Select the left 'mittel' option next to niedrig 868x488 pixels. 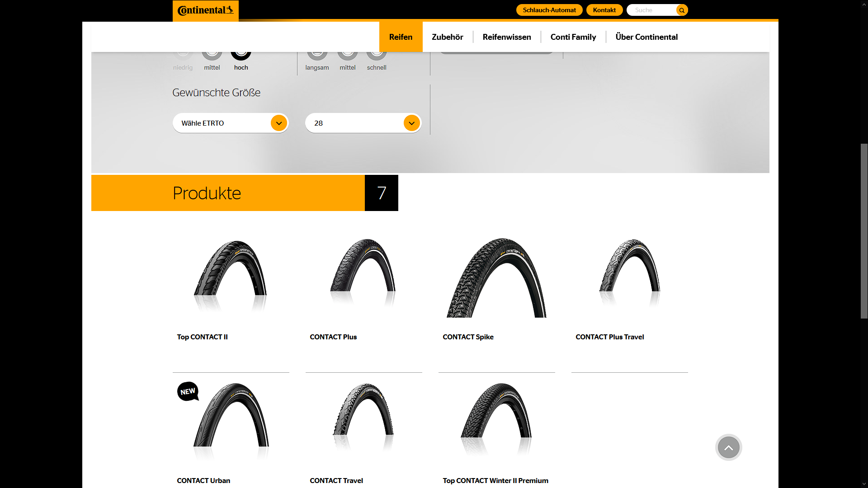(212, 61)
